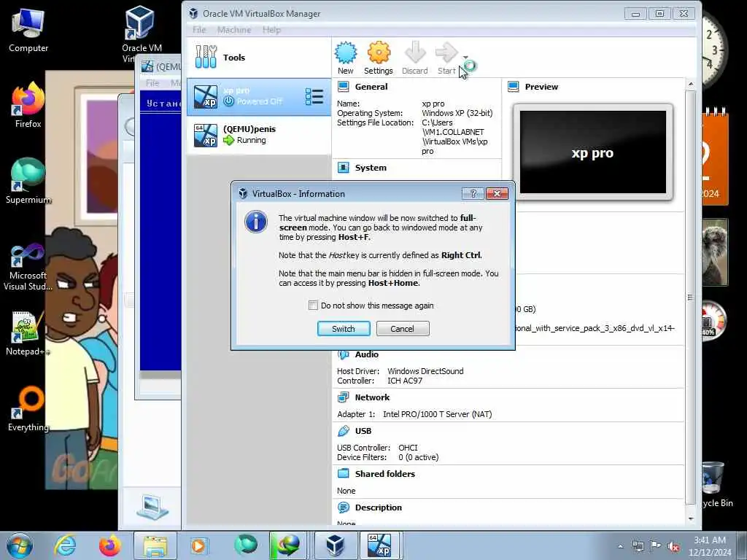Click the details pane scroll up arrow

(691, 85)
